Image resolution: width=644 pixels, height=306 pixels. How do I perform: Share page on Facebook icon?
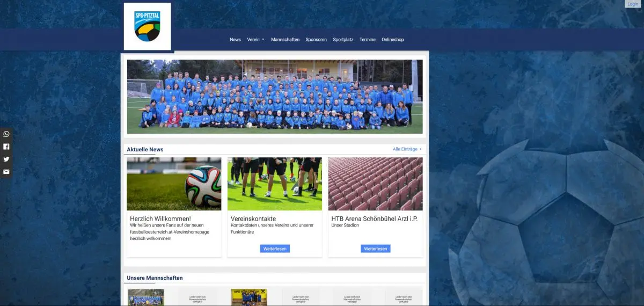point(6,147)
